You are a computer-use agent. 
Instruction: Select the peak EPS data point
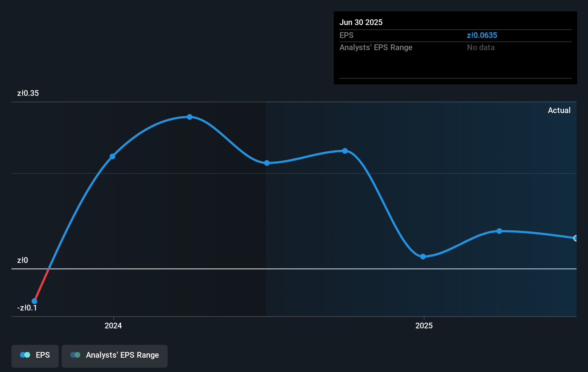click(x=190, y=117)
